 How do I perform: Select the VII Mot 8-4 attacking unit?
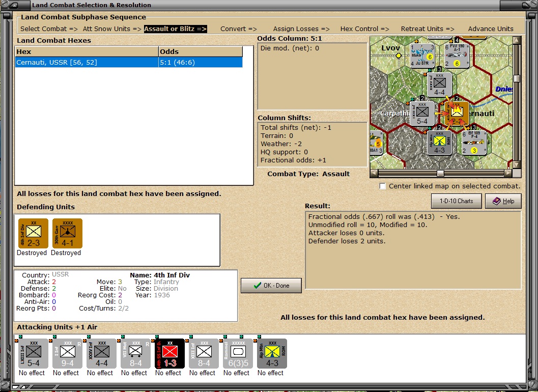(x=135, y=353)
